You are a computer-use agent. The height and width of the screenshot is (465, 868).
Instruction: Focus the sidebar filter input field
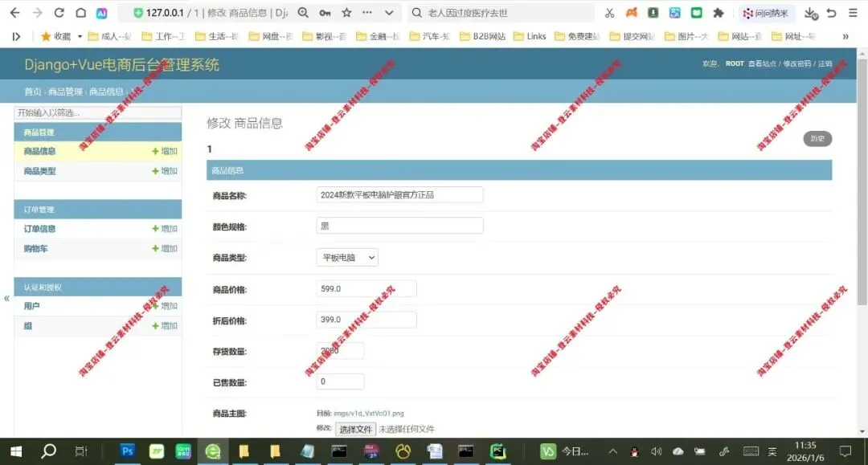pyautogui.click(x=97, y=112)
